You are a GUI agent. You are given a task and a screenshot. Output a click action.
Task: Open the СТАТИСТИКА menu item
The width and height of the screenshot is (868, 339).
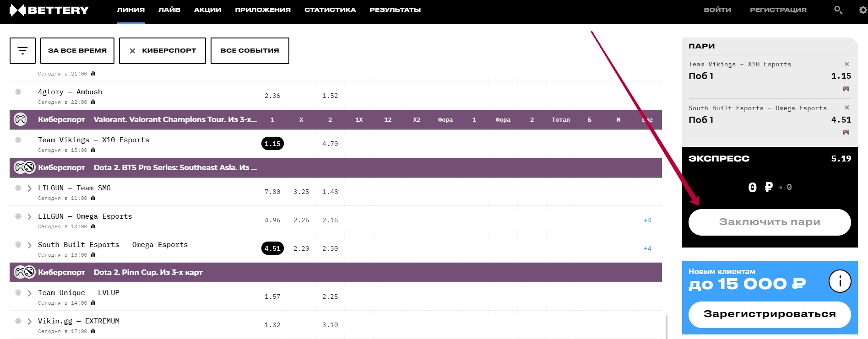(330, 10)
